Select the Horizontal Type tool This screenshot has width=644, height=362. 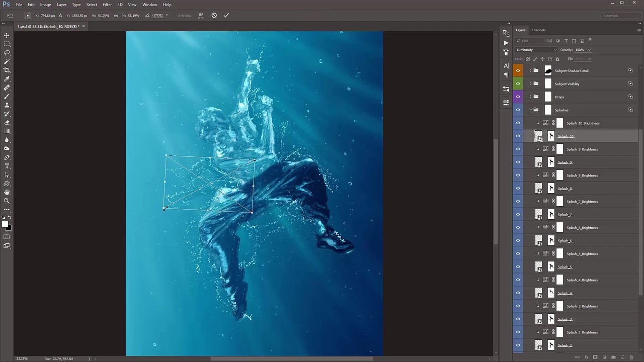tap(7, 166)
